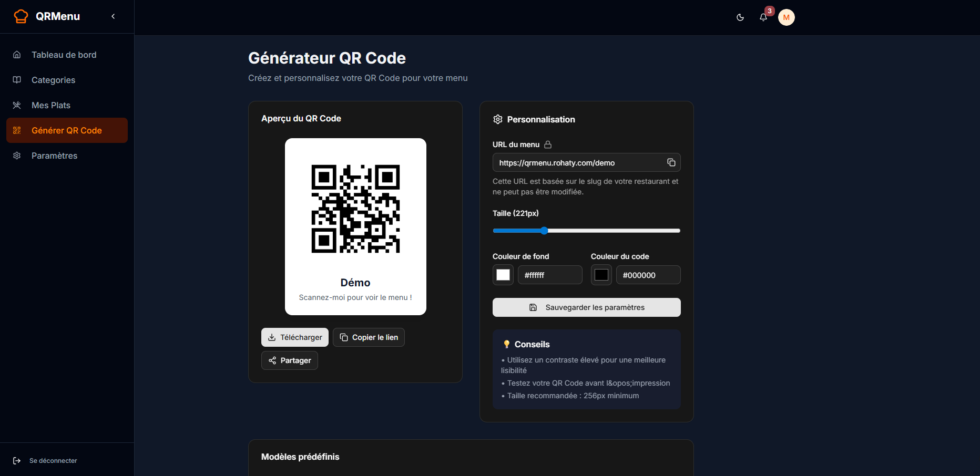
Task: Open the Categories page
Action: pos(67,80)
